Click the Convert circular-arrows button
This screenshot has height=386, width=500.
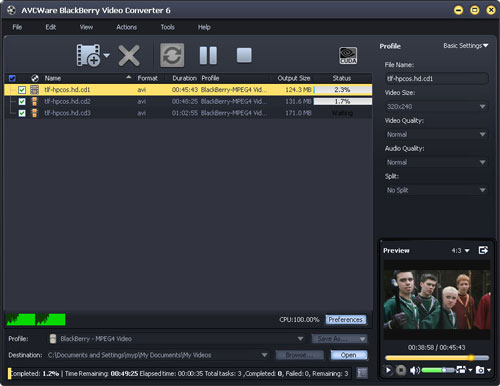click(x=172, y=55)
